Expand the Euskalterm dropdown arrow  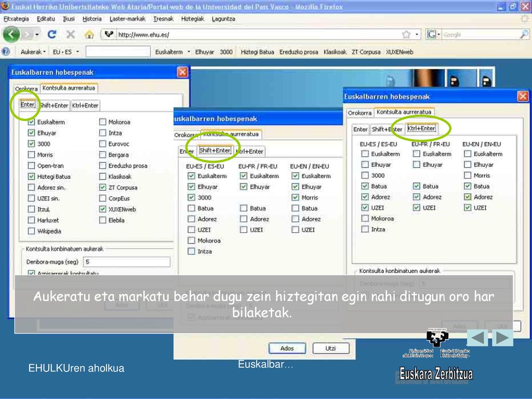coord(189,52)
